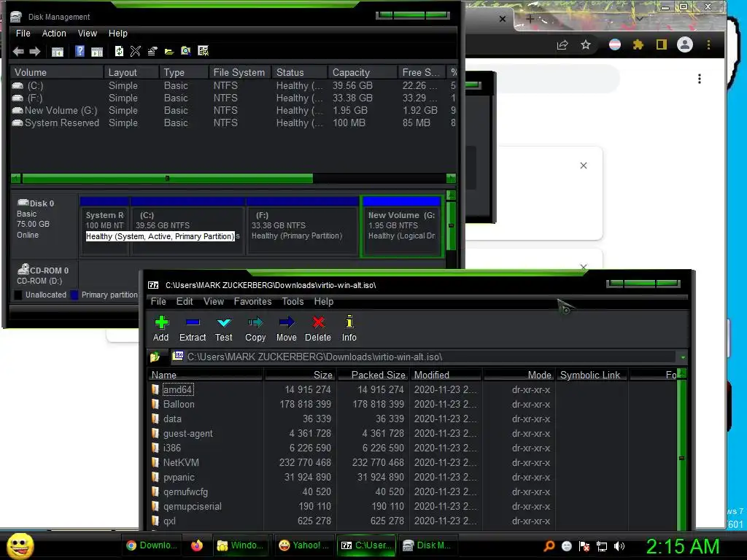Click the network icon in system tray
The width and height of the screenshot is (747, 560).
click(x=602, y=546)
